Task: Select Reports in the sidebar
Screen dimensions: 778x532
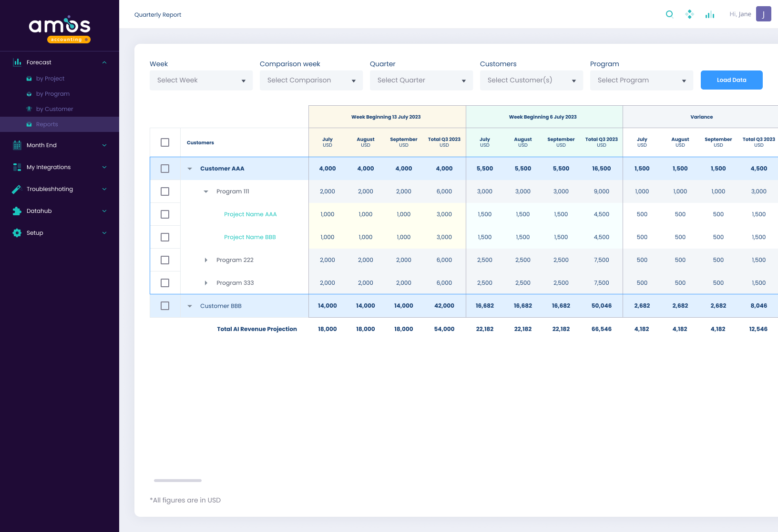Action: [x=47, y=124]
